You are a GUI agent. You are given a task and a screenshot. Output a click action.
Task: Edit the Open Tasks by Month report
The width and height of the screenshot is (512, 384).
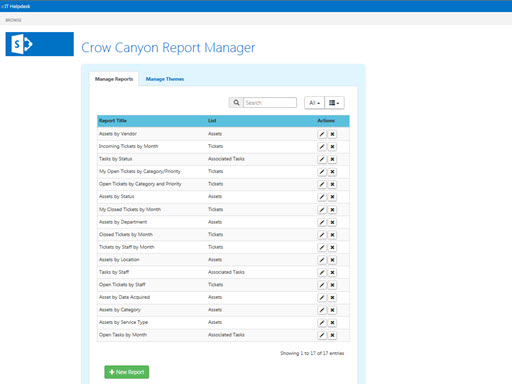[322, 335]
